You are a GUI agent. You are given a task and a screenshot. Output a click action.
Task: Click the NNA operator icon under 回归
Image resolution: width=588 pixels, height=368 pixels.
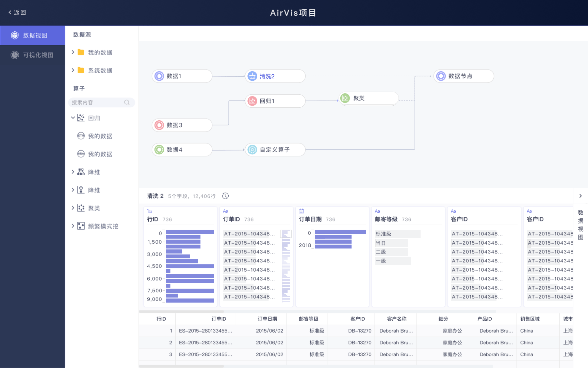(x=81, y=154)
